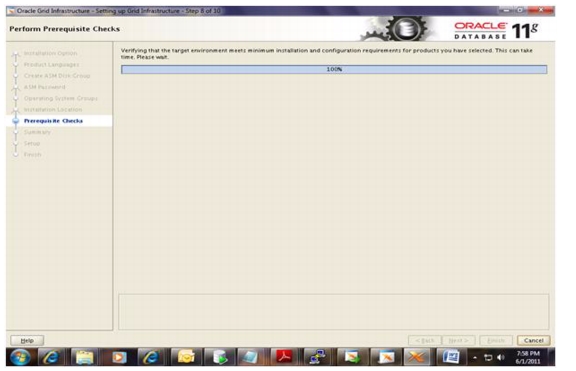Viewport: 576px width, 371px height.
Task: Go to the Next installer step
Action: (x=458, y=341)
